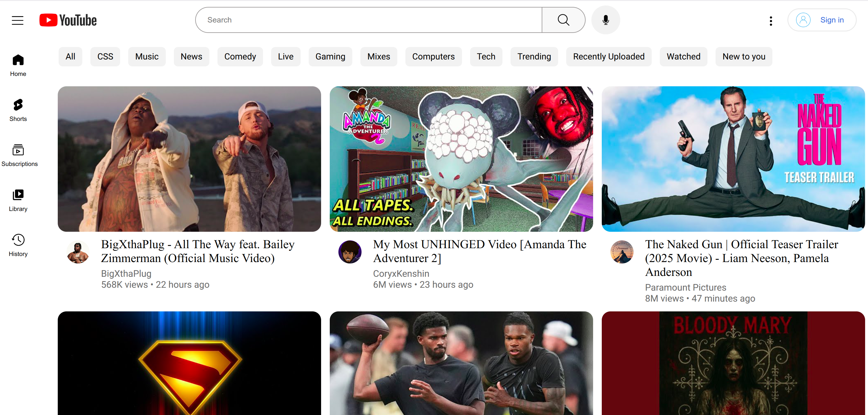Visit the Paramount Pictures channel name link
The height and width of the screenshot is (415, 868).
(x=686, y=287)
